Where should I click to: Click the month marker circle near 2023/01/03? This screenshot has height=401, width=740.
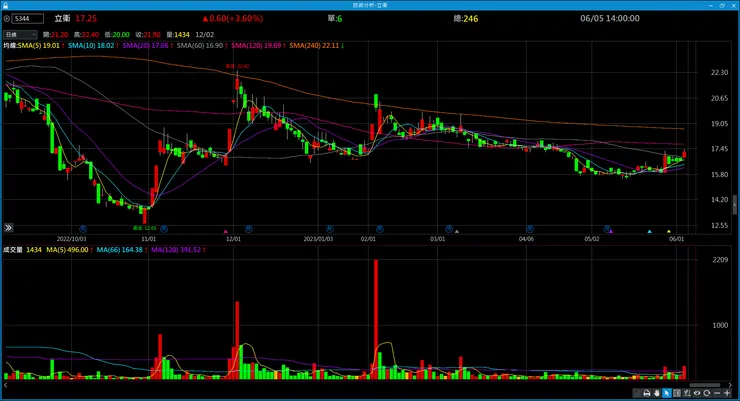330,229
